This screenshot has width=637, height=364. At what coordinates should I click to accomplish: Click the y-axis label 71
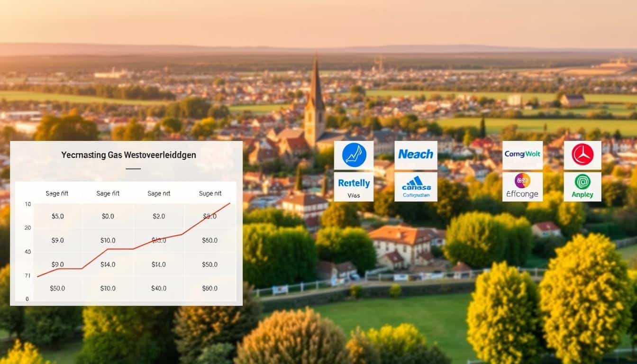27,275
